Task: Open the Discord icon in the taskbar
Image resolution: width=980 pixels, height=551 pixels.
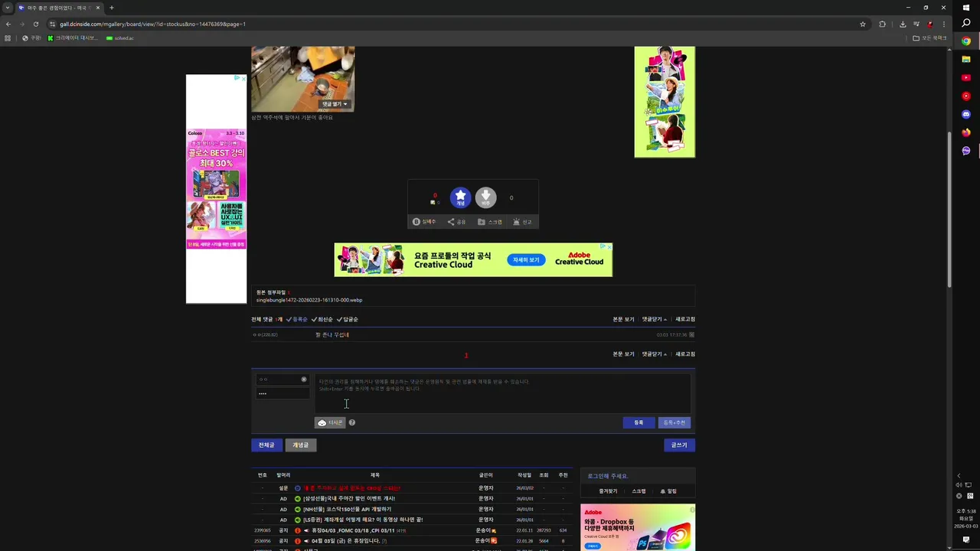Action: [x=966, y=114]
